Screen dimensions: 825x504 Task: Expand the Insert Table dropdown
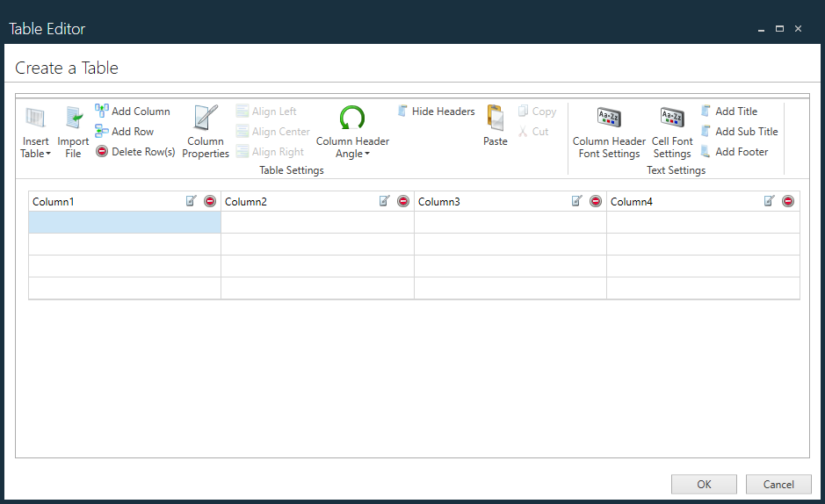tap(35, 148)
